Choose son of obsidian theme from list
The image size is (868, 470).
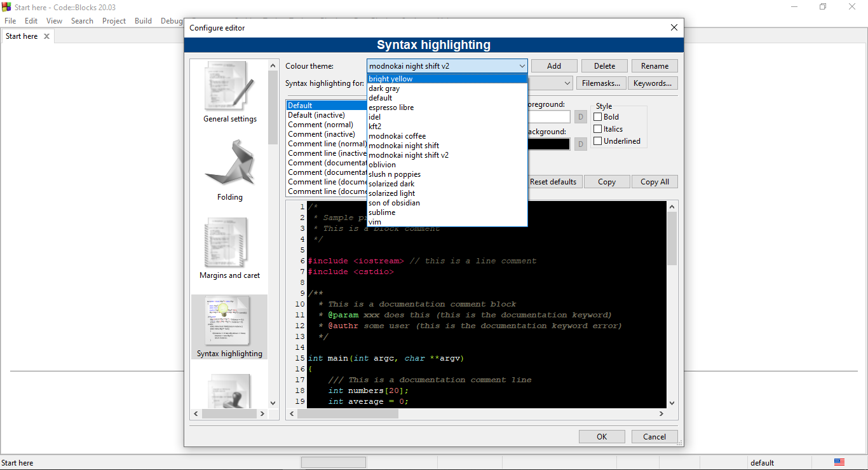click(x=447, y=203)
